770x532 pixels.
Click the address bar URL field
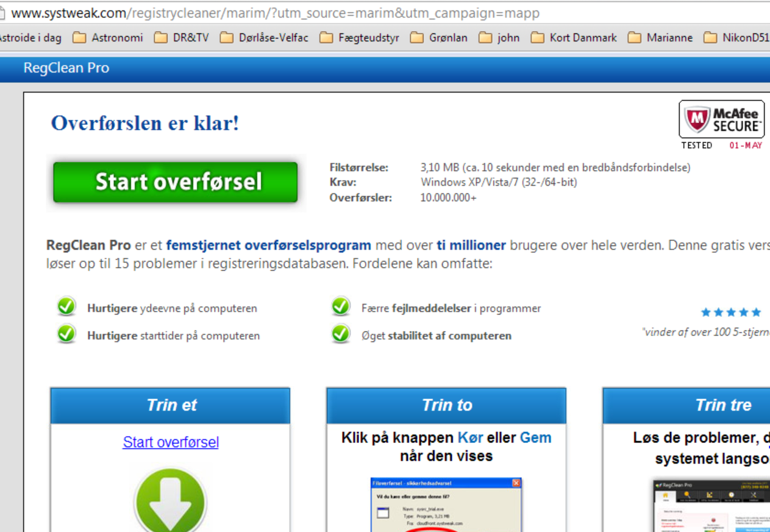pyautogui.click(x=274, y=13)
